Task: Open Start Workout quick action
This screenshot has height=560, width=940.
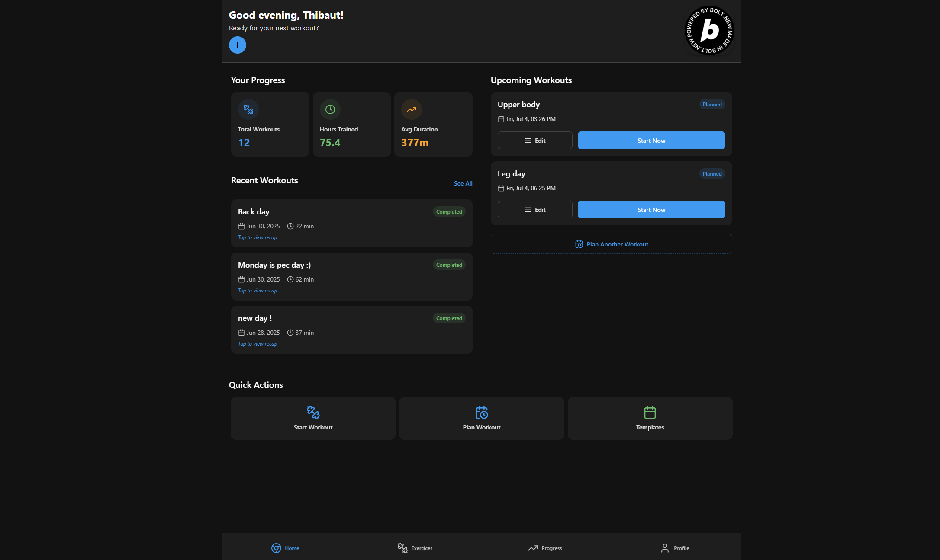Action: [313, 418]
